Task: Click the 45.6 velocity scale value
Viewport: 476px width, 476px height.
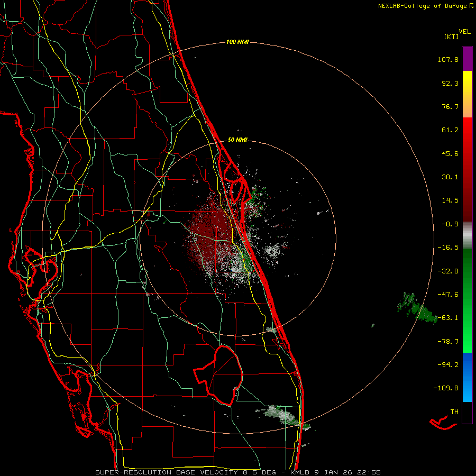Action: click(450, 153)
